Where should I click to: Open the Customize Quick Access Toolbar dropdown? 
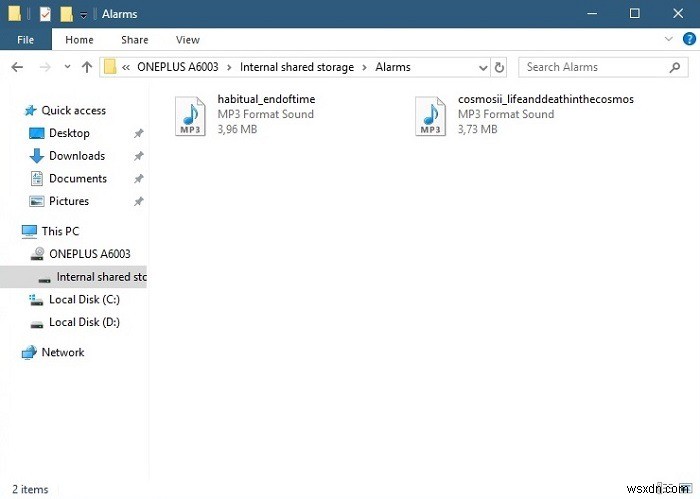click(84, 15)
